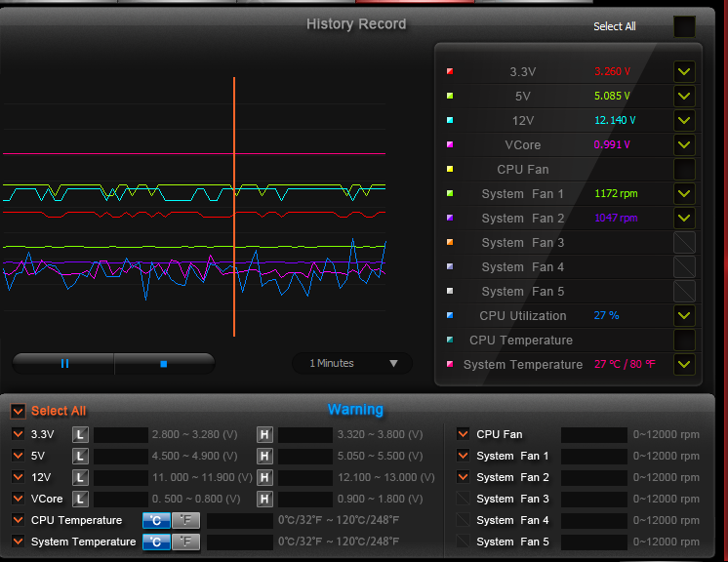Click the 3.3V low warning input field
The image size is (728, 562).
pyautogui.click(x=121, y=435)
